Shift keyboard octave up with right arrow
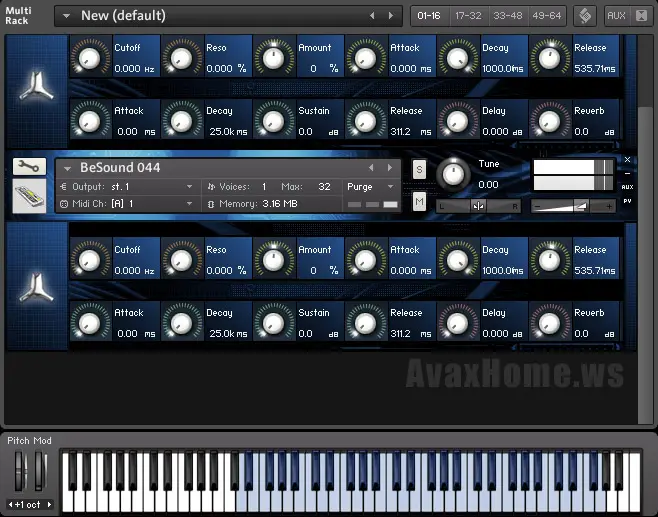Screen dimensions: 658x517 [x=50, y=504]
